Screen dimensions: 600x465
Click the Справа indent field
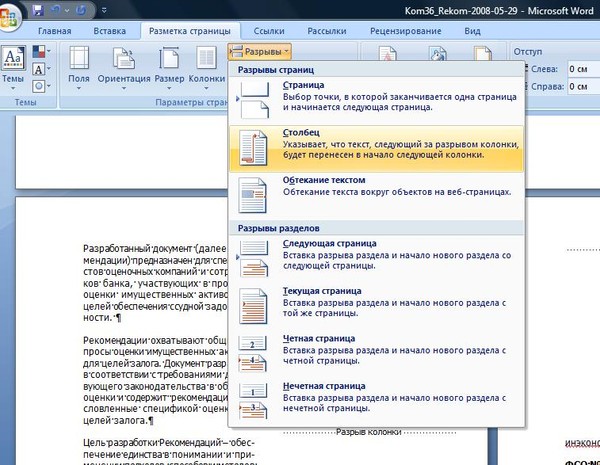point(583,87)
